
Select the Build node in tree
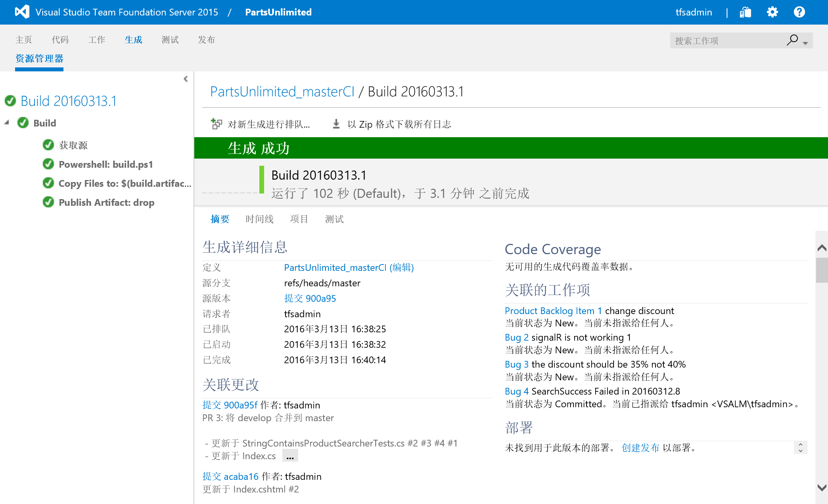click(45, 123)
